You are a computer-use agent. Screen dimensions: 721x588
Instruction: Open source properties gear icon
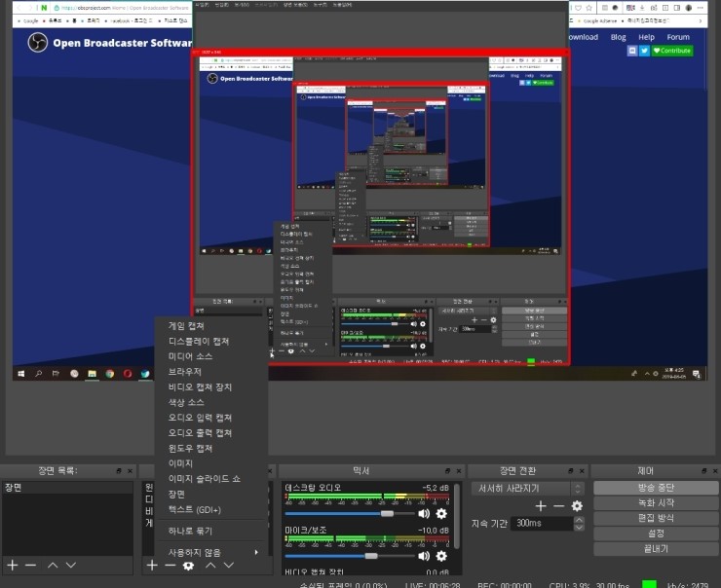tap(188, 566)
